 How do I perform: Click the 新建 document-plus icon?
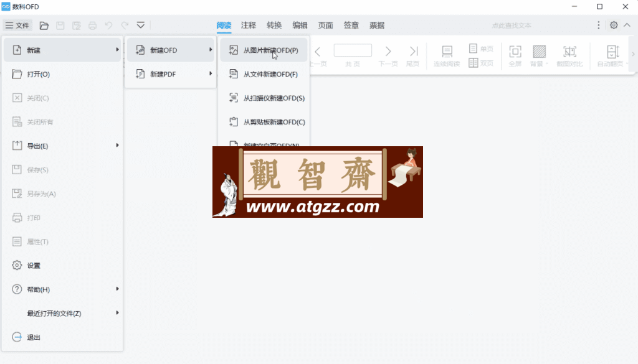17,50
